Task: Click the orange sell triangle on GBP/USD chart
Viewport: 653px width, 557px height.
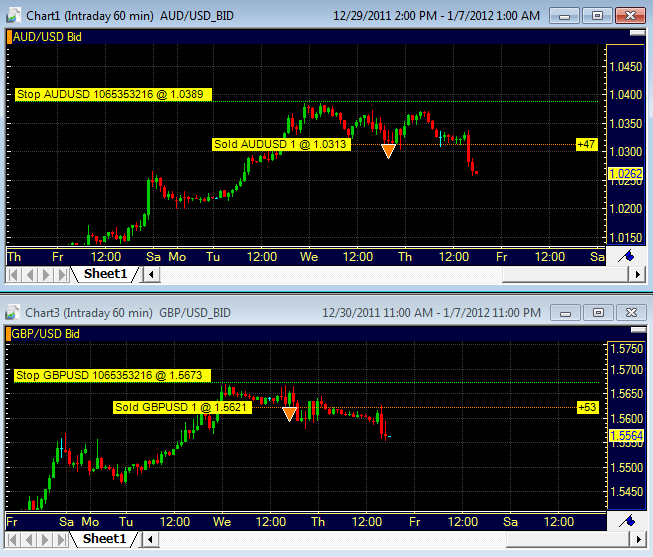Action: coord(289,414)
